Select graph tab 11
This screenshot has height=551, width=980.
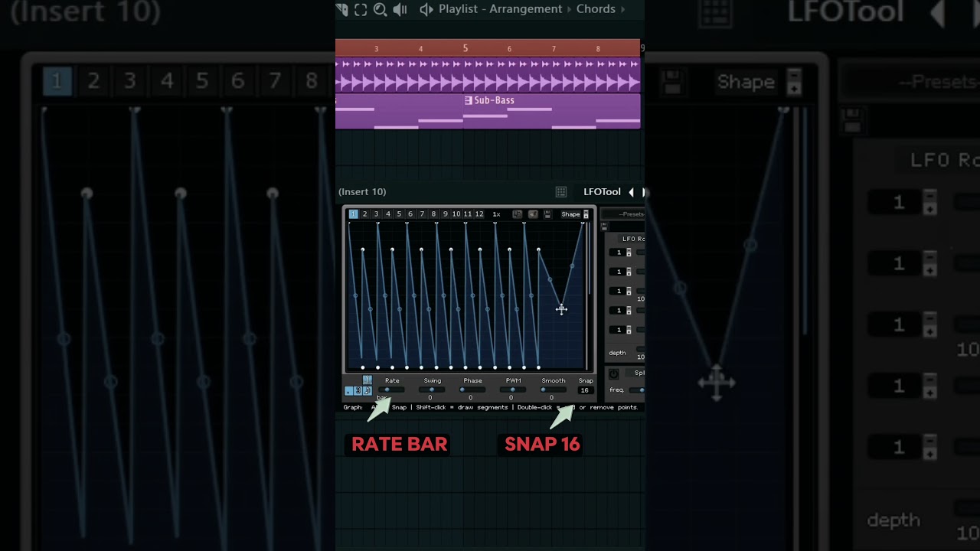coord(468,214)
